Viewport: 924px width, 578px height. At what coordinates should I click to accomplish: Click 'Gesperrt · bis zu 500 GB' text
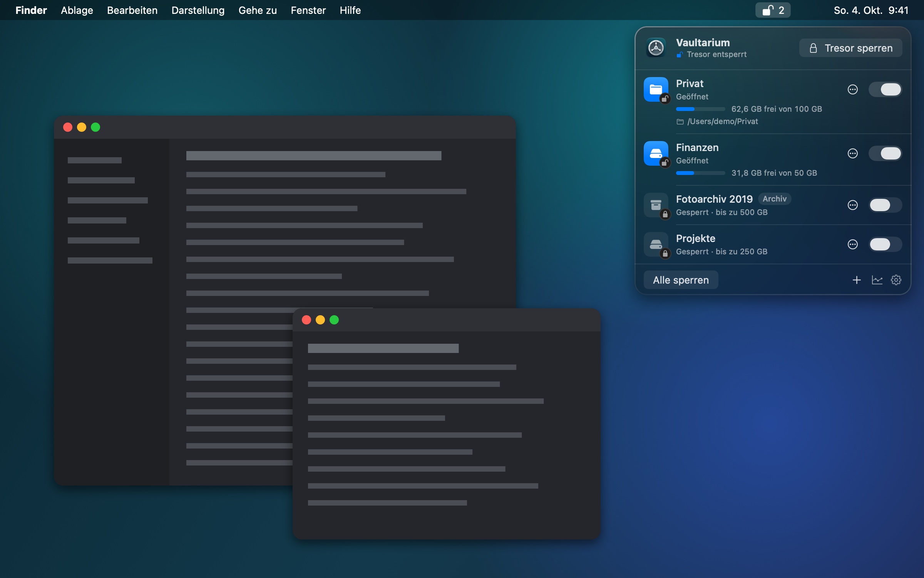tap(722, 212)
